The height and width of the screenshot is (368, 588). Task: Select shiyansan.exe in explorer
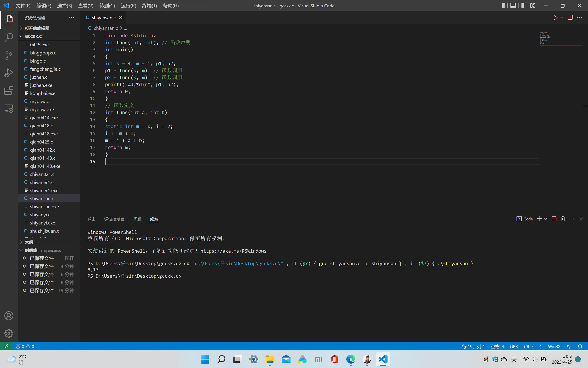point(49,206)
